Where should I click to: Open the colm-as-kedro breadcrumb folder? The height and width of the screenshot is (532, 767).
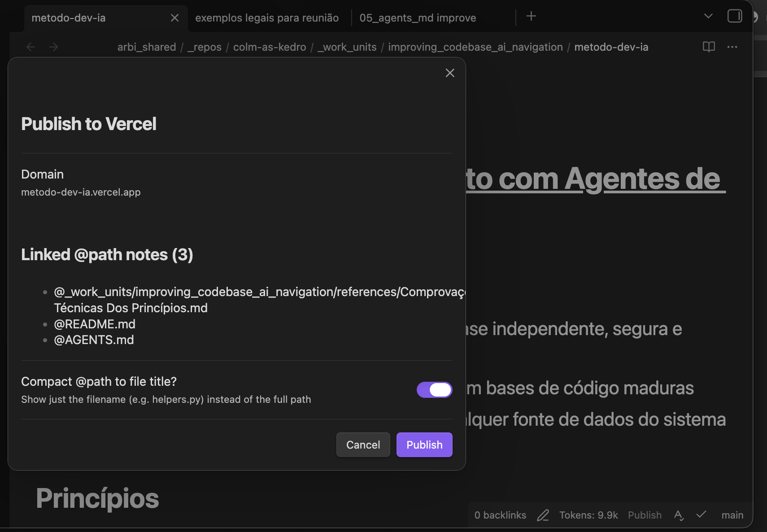[270, 47]
